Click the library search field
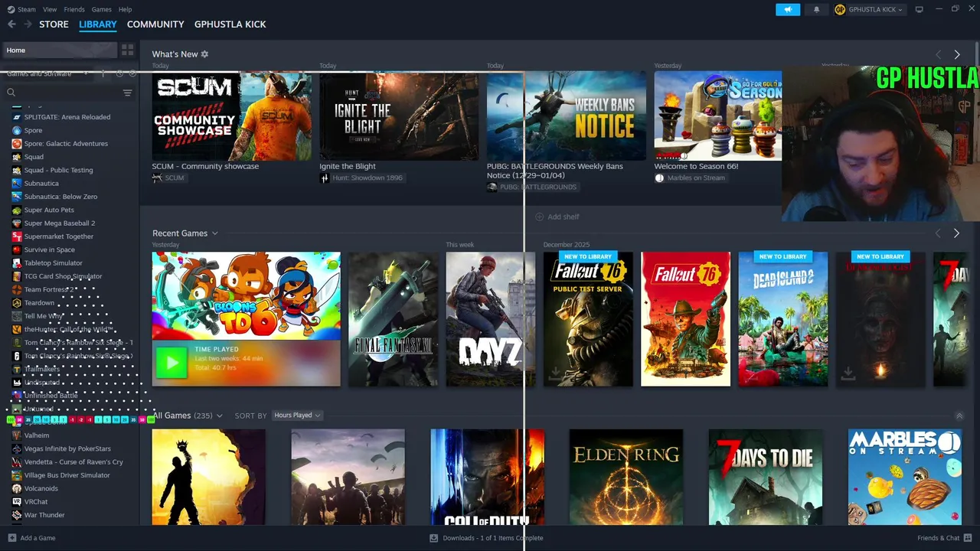The height and width of the screenshot is (551, 980). pos(63,93)
